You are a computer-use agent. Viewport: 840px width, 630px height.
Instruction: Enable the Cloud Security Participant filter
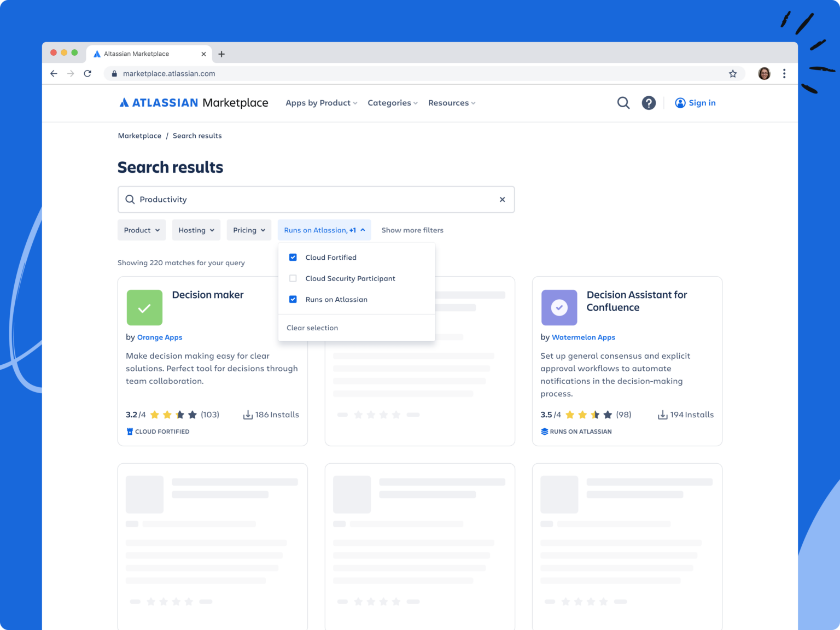(x=293, y=278)
